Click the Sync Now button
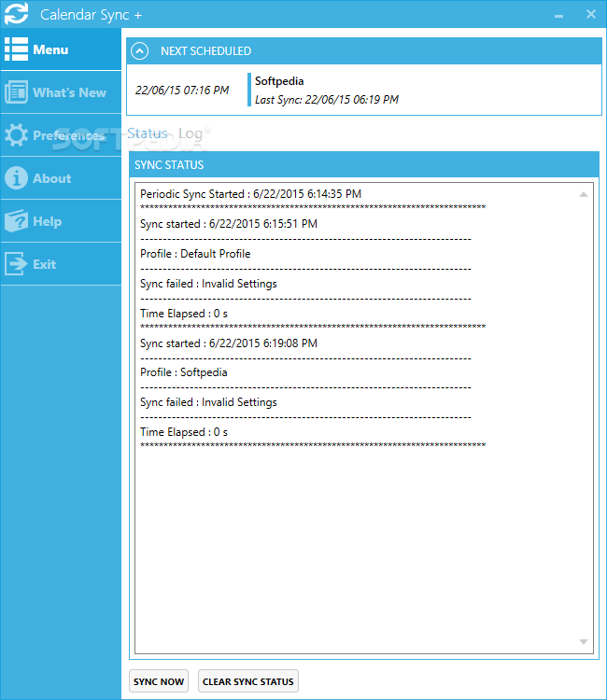The image size is (607, 700). click(x=159, y=681)
